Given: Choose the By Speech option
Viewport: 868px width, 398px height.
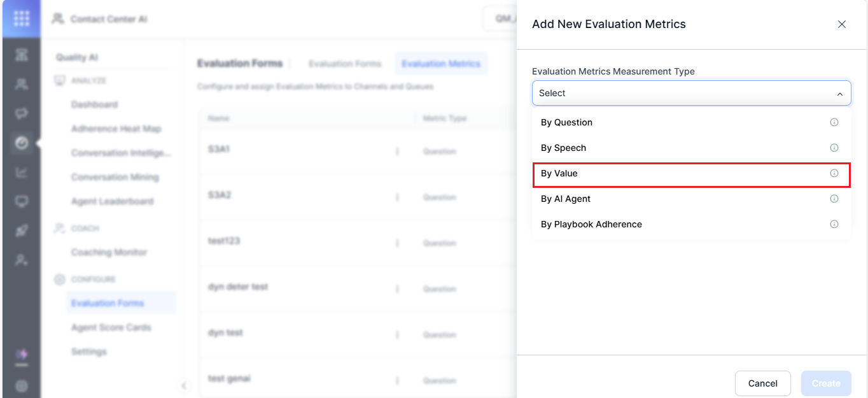Looking at the screenshot, I should click(x=563, y=148).
